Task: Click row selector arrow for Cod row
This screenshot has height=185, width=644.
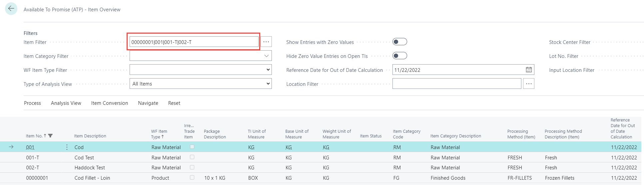Action: (x=11, y=147)
